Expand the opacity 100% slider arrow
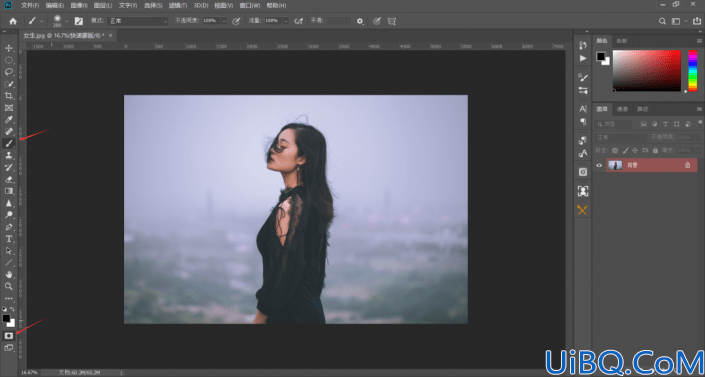705x377 pixels. point(223,21)
